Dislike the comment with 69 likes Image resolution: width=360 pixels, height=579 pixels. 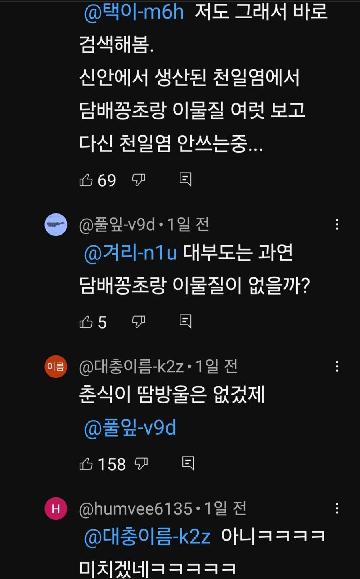[138, 180]
